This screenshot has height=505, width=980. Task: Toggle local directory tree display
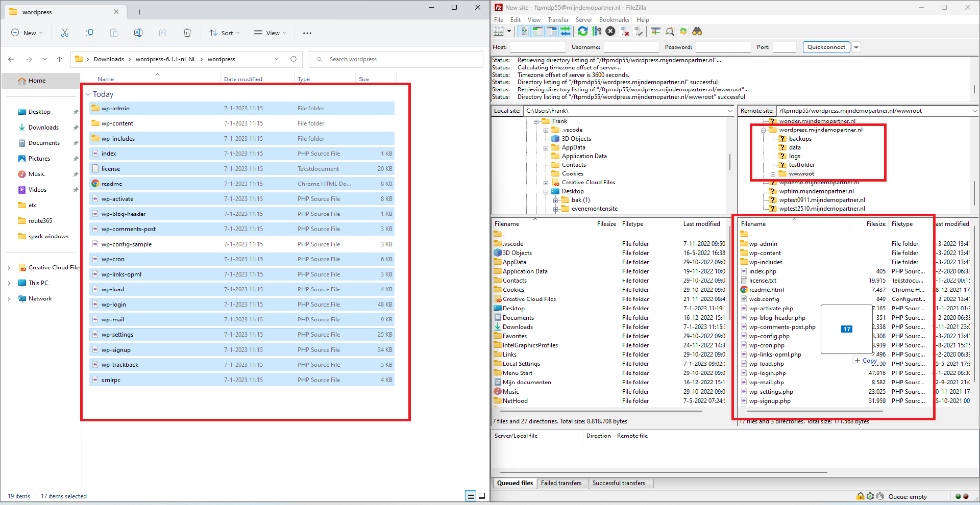[538, 32]
